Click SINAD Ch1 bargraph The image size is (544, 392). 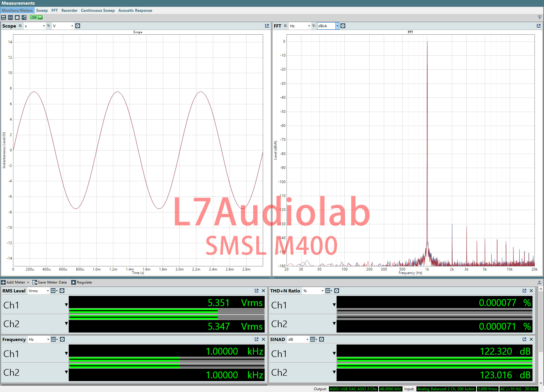[435, 359]
